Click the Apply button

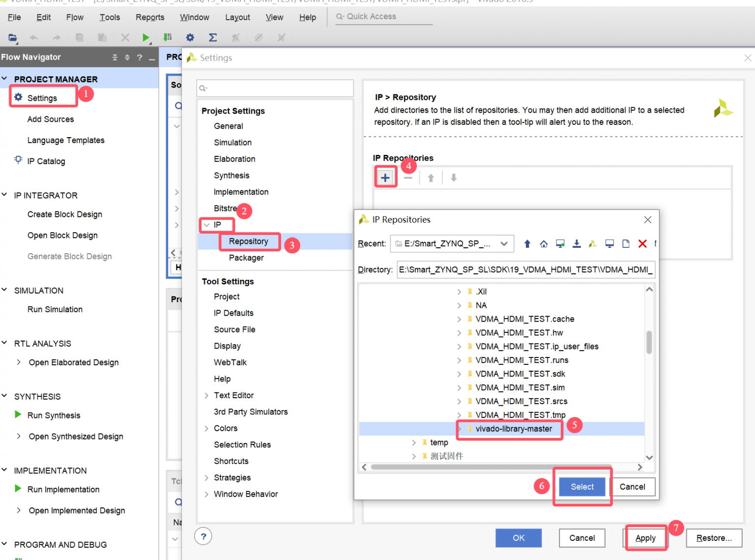[645, 538]
